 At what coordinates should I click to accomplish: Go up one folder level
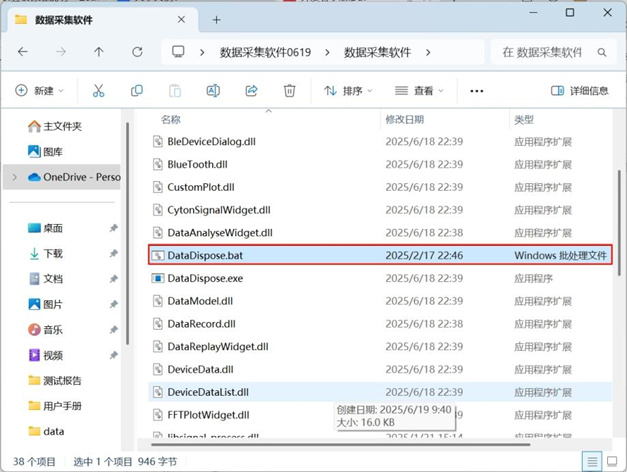pos(98,52)
